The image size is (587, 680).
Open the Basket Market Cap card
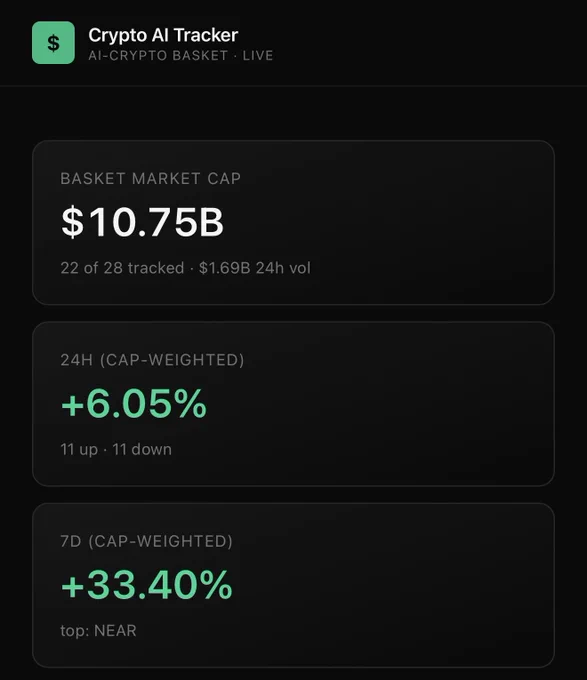click(294, 222)
